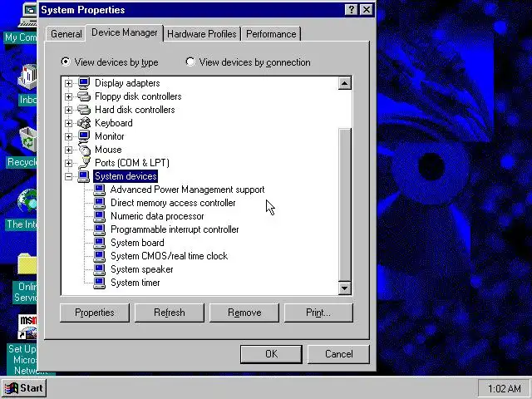Click the Mouse device icon
532x399 pixels.
click(84, 150)
